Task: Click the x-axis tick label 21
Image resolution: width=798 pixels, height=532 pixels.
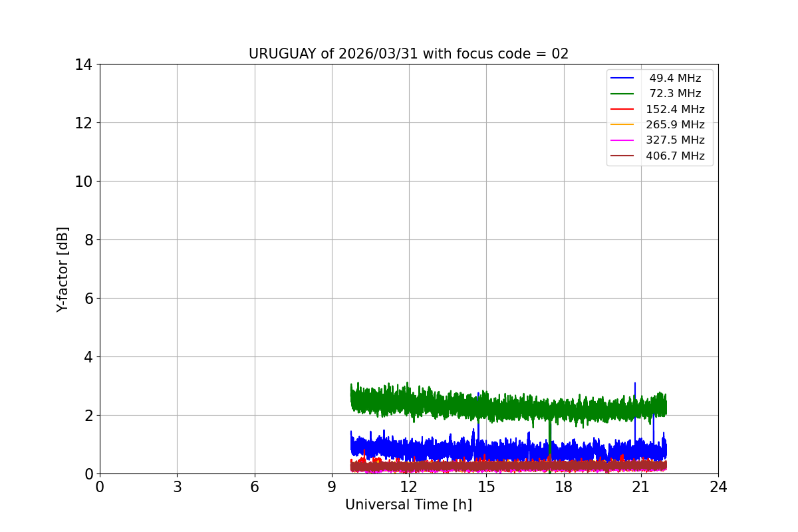Action: tap(641, 487)
